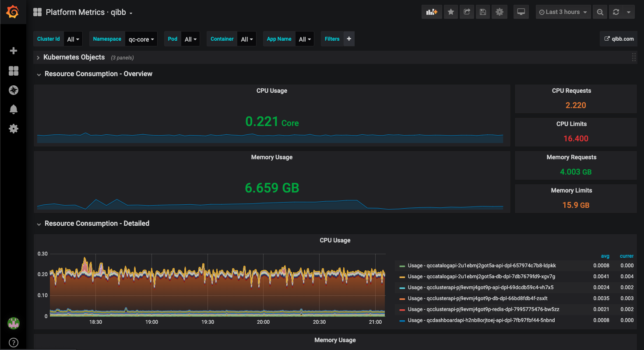Screen dimensions: 644x350
Task: Open the Alerting bell icon
Action: tap(14, 109)
